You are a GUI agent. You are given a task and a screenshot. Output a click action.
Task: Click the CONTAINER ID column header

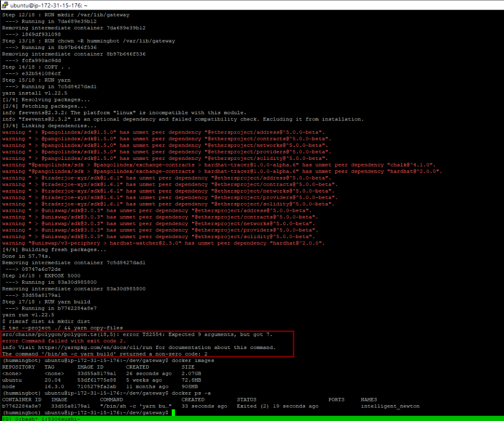click(22, 400)
